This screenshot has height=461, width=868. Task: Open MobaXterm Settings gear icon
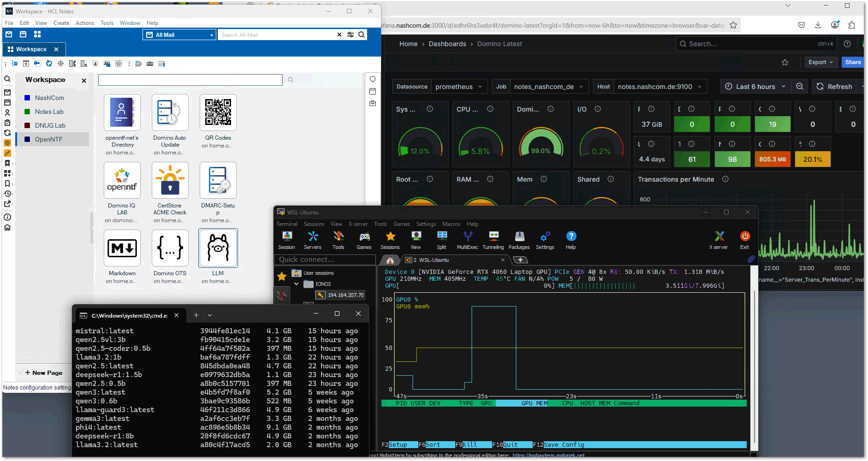(x=545, y=240)
